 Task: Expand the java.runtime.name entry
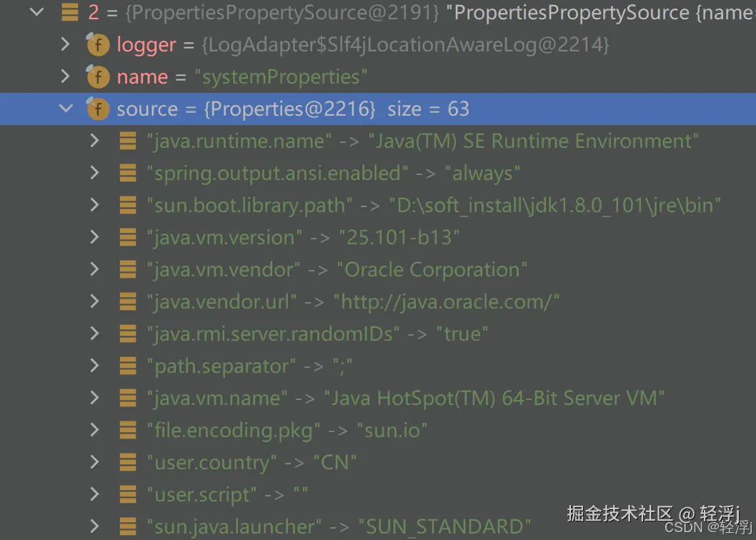(x=95, y=141)
